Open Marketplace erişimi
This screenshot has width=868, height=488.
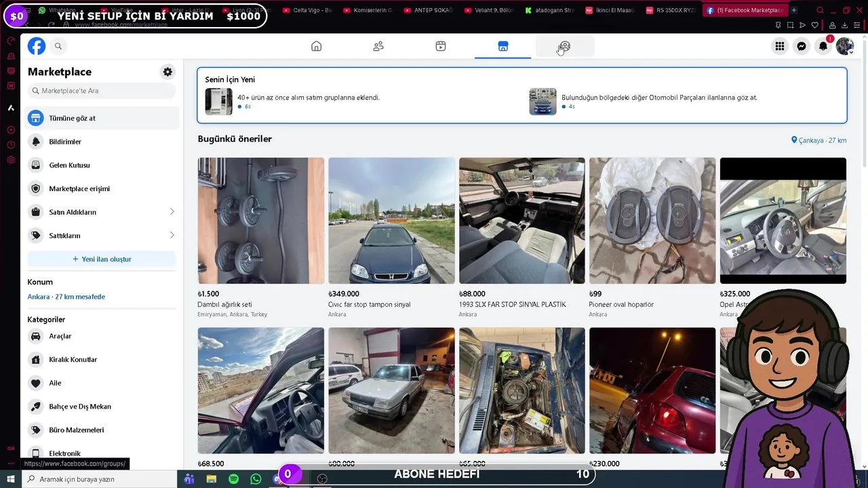pos(103,188)
